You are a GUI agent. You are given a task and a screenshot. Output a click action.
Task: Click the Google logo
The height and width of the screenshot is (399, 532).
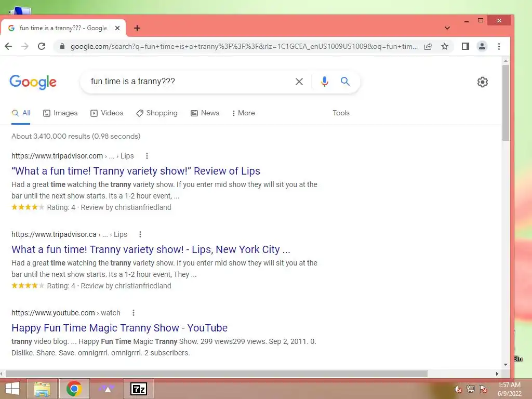33,82
